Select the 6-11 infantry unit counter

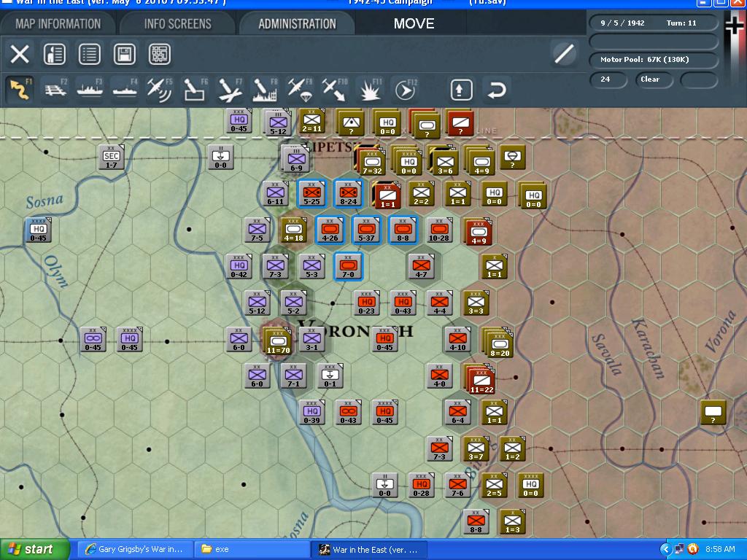coord(275,194)
